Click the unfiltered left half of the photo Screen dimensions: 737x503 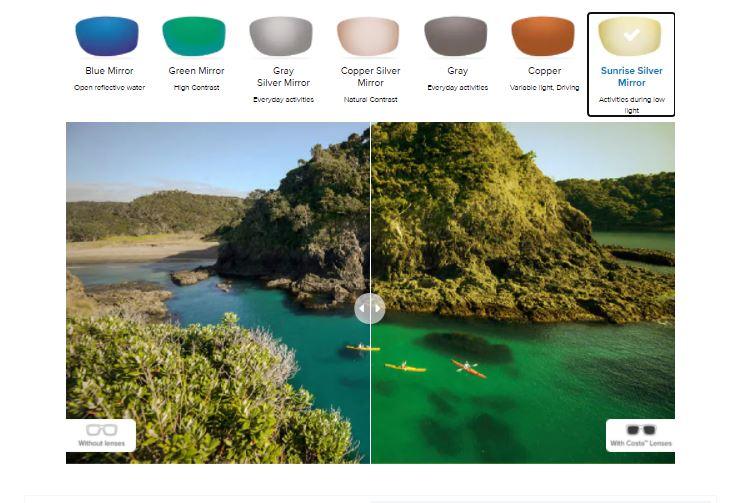click(218, 293)
